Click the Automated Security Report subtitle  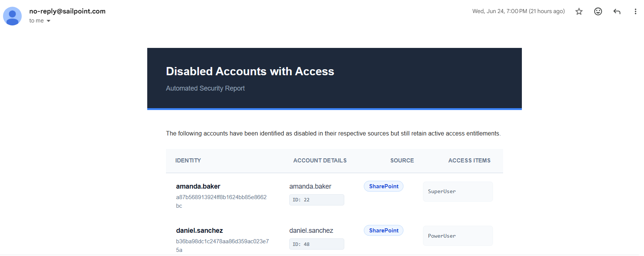click(205, 88)
